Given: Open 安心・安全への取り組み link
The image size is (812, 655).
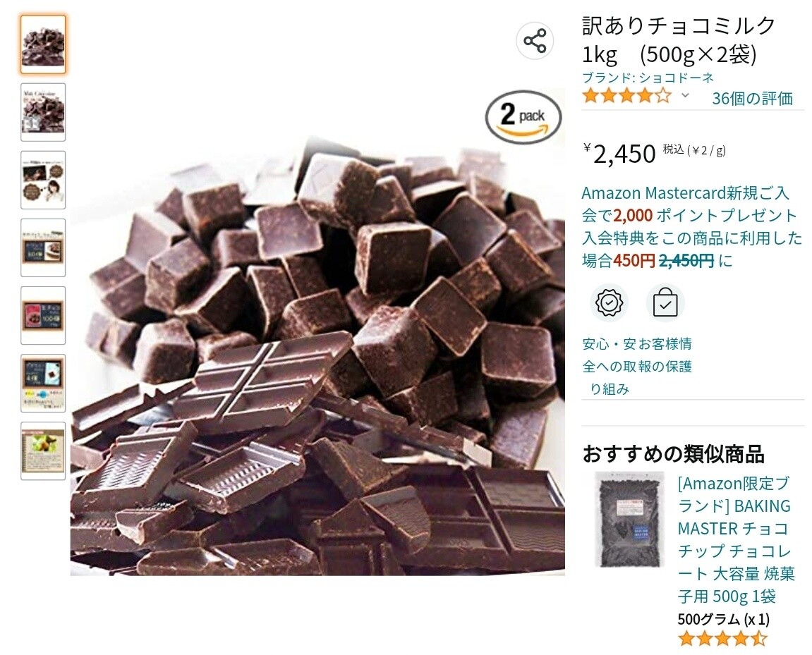Looking at the screenshot, I should [x=609, y=367].
